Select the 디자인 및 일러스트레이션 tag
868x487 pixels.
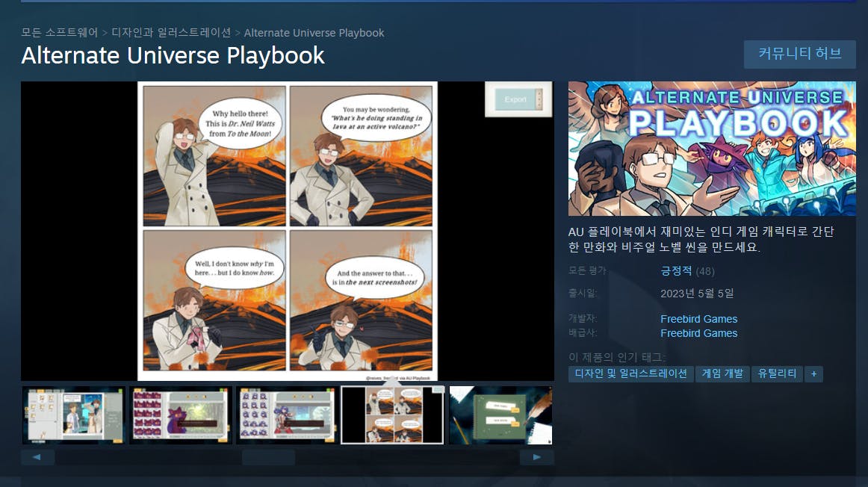click(x=631, y=373)
